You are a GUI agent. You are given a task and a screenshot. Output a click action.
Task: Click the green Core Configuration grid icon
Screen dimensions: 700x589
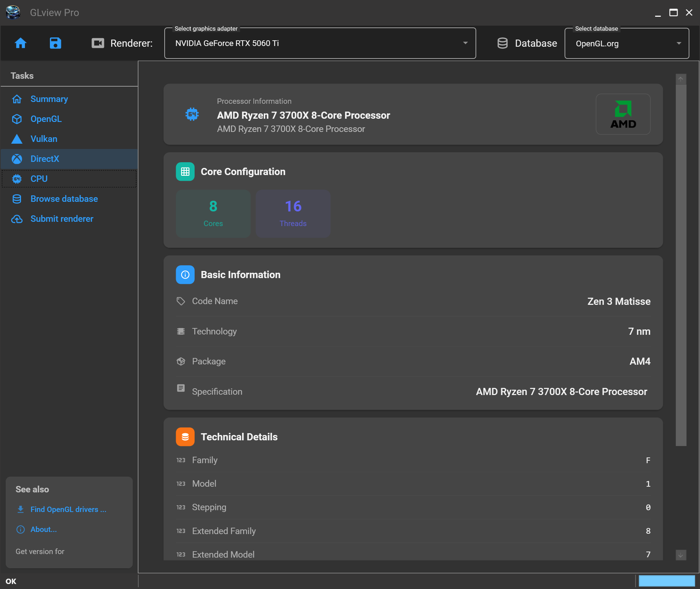[x=185, y=171]
